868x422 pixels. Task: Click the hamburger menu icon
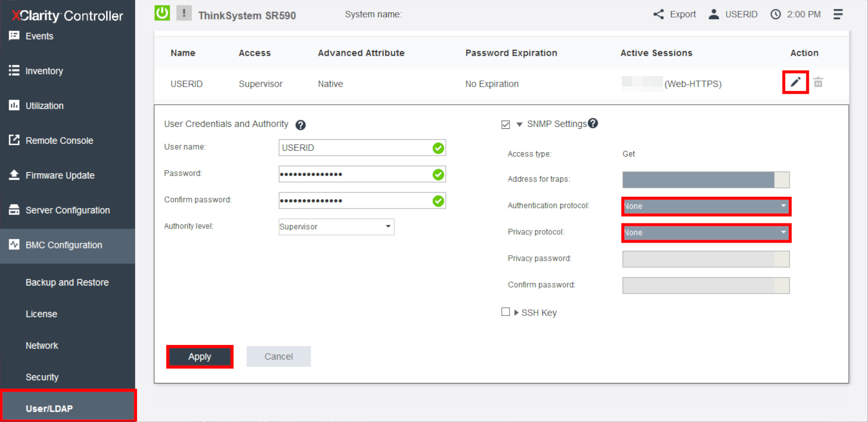(838, 14)
